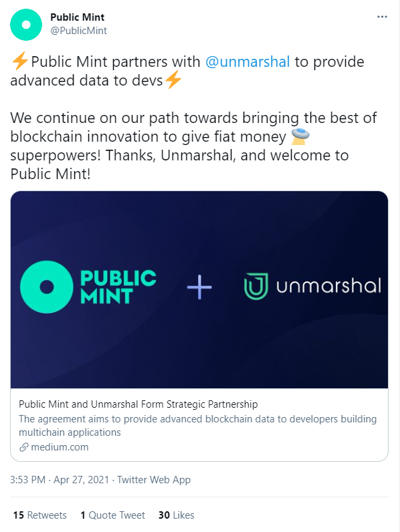
Task: View the 30 Likes list
Action: click(176, 515)
